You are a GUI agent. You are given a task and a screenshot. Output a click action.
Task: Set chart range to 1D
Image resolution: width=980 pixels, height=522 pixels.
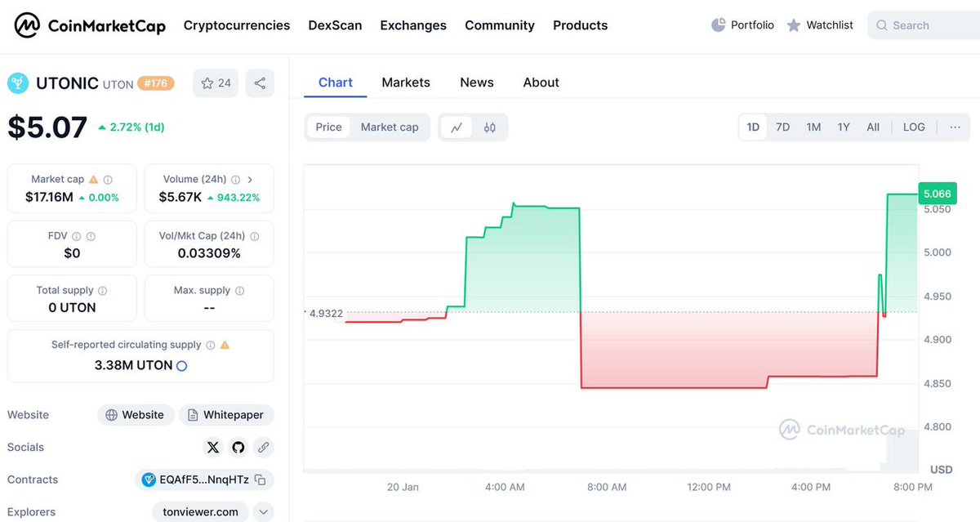pyautogui.click(x=753, y=127)
